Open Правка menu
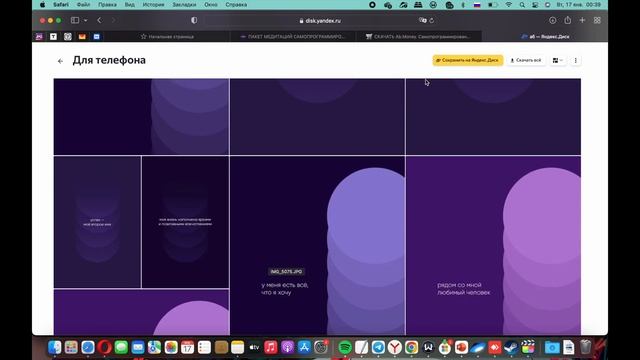Viewport: 640px width, 360px height. [107, 4]
